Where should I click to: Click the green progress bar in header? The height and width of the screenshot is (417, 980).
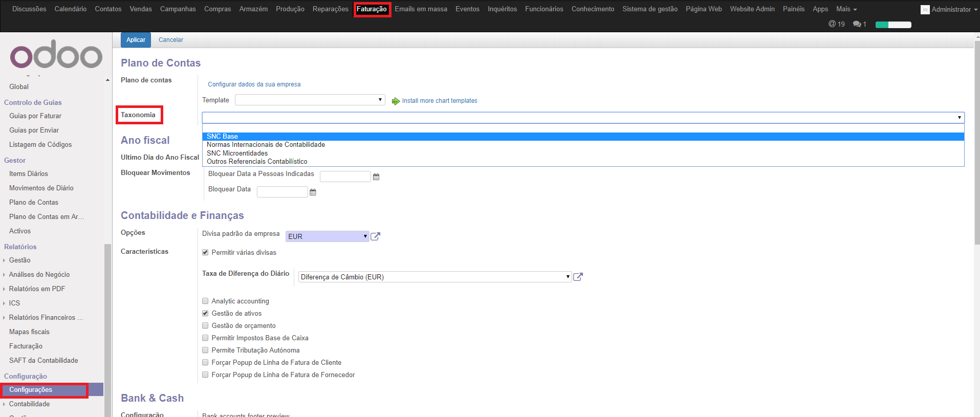click(893, 25)
